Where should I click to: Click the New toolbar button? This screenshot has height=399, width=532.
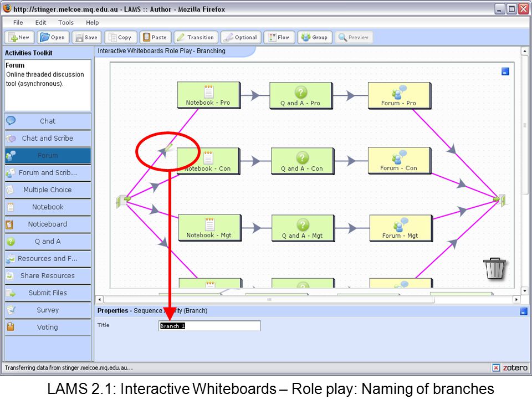[x=20, y=37]
